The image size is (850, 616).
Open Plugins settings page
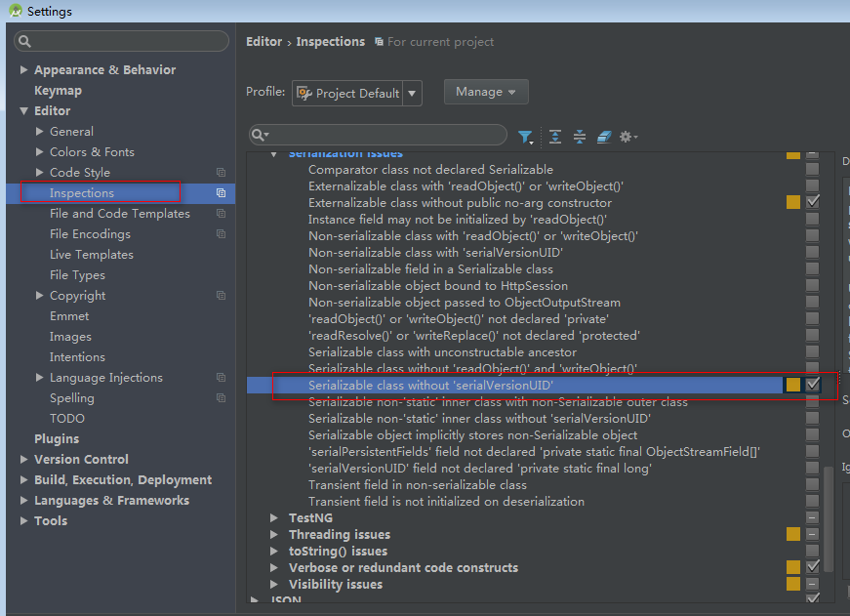(x=57, y=438)
